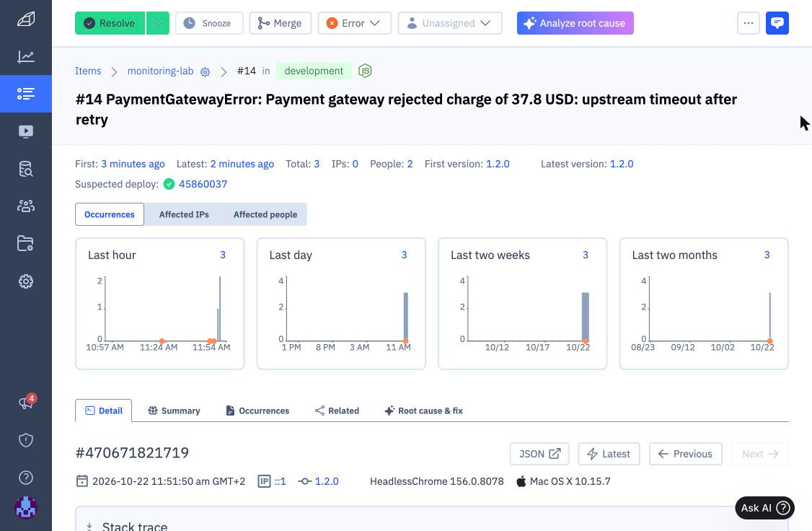The width and height of the screenshot is (812, 531).
Task: Click the Node.js framework badge icon
Action: [365, 71]
